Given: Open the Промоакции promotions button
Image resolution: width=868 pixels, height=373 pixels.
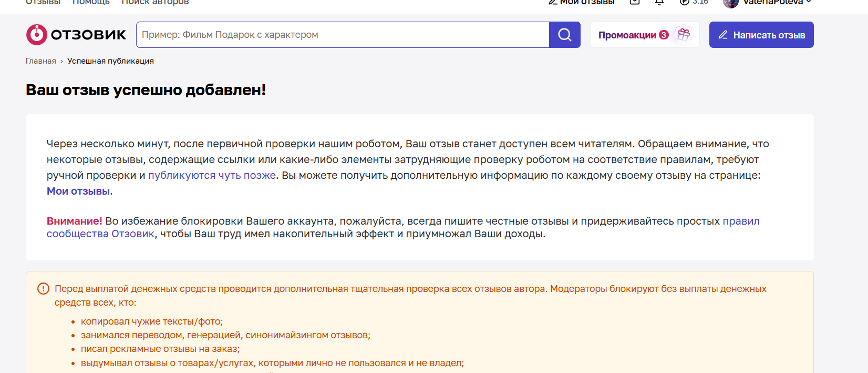Looking at the screenshot, I should click(x=645, y=35).
